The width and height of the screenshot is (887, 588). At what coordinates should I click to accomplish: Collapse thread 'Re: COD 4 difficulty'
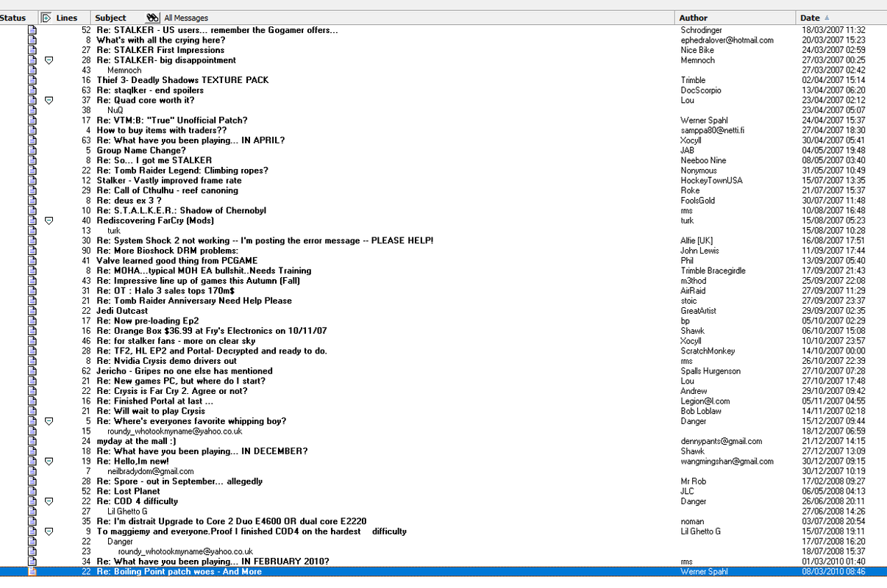click(x=49, y=501)
